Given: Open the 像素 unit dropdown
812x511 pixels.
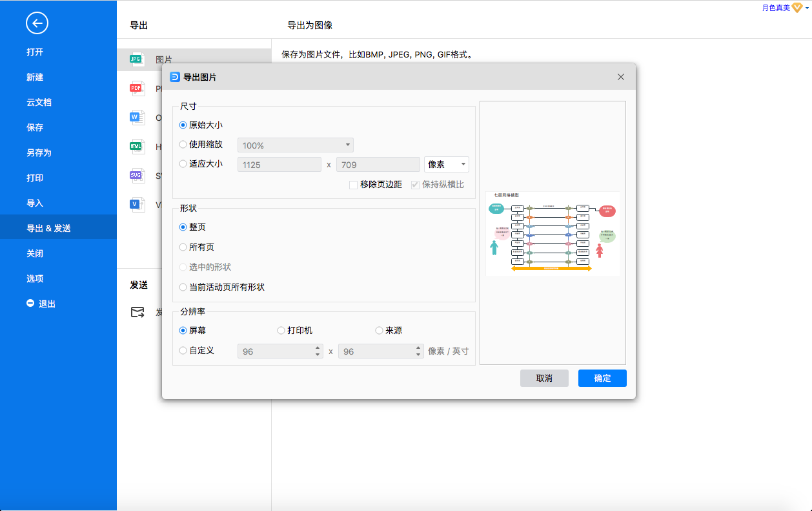Looking at the screenshot, I should point(447,165).
